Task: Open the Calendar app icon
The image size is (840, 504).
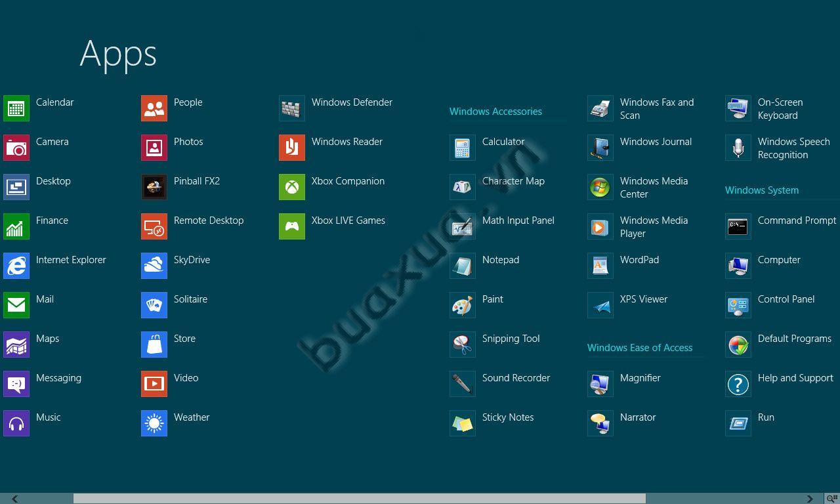Action: [x=16, y=108]
